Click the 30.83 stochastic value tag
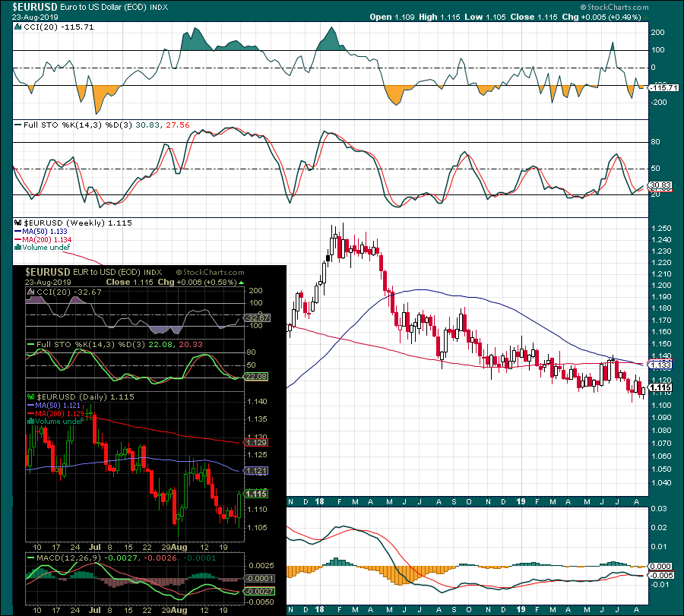The image size is (684, 616). (661, 185)
